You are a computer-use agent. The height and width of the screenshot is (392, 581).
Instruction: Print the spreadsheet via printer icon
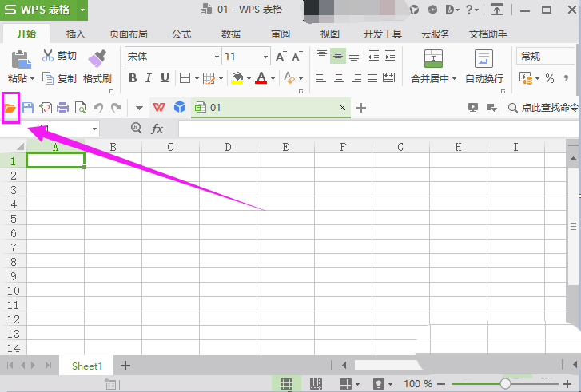pyautogui.click(x=62, y=108)
